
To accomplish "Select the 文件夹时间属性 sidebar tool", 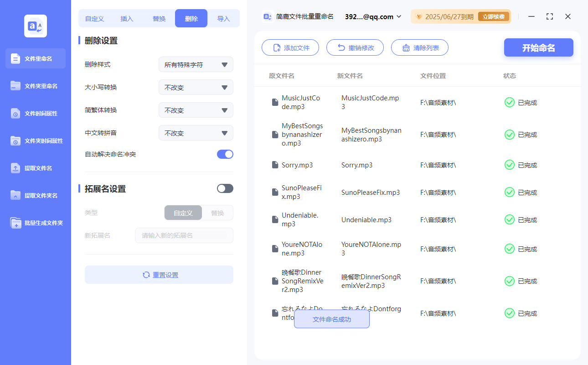I will click(35, 141).
